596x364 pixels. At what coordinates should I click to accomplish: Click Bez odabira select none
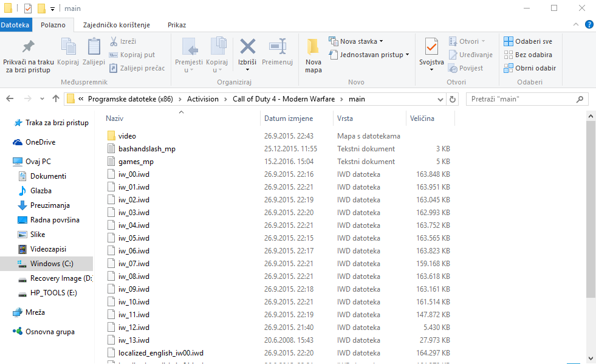(528, 55)
